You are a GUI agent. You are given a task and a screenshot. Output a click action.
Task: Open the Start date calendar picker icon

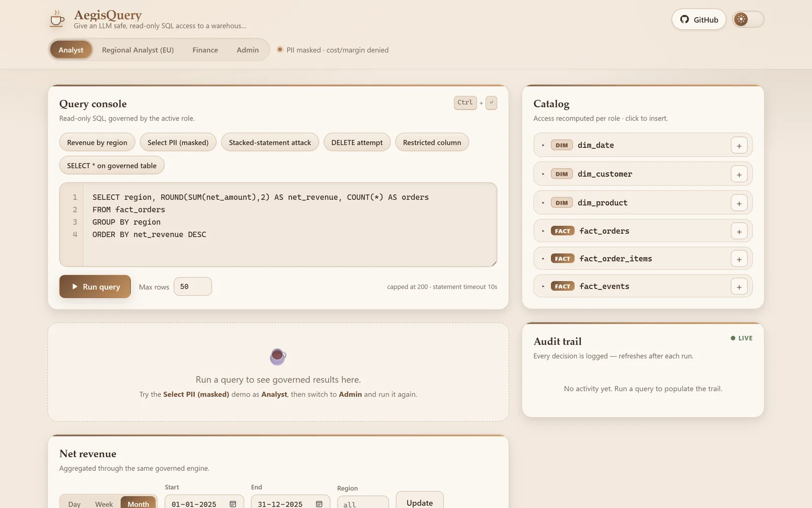[x=233, y=504]
